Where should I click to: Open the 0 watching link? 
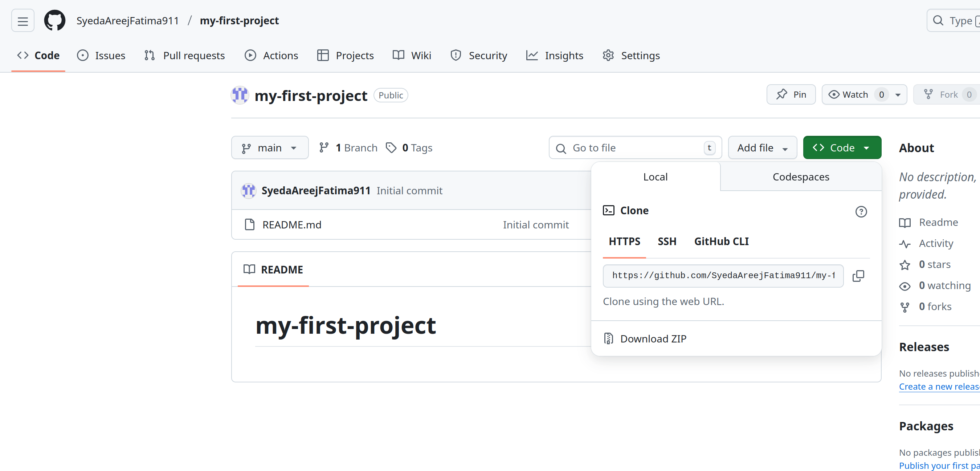click(x=945, y=285)
